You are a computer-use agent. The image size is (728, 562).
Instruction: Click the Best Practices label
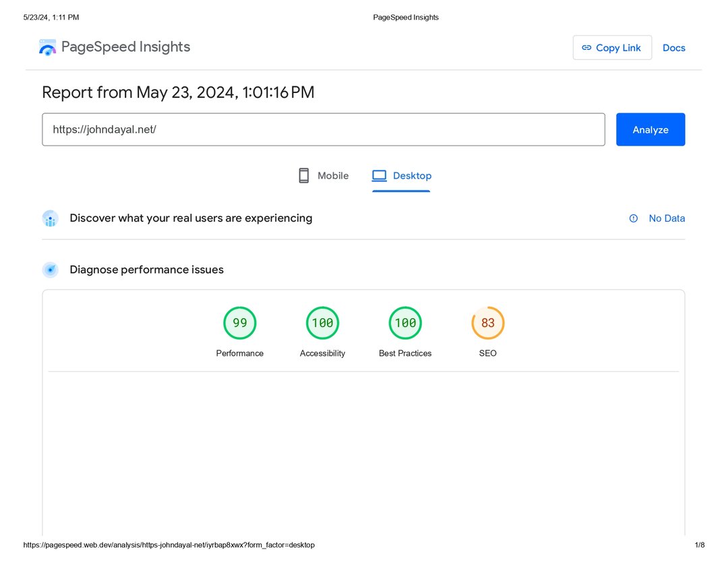coord(405,354)
